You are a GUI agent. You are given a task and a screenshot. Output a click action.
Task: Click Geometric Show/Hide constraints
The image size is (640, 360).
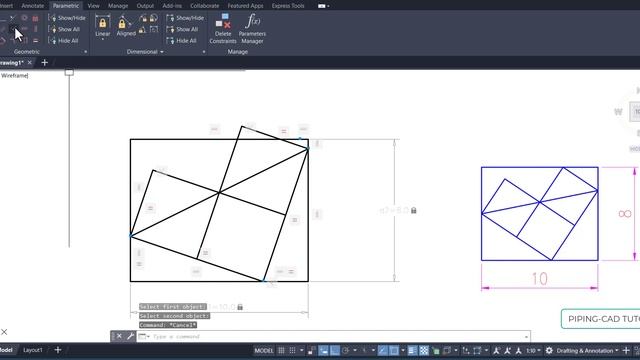(x=67, y=18)
